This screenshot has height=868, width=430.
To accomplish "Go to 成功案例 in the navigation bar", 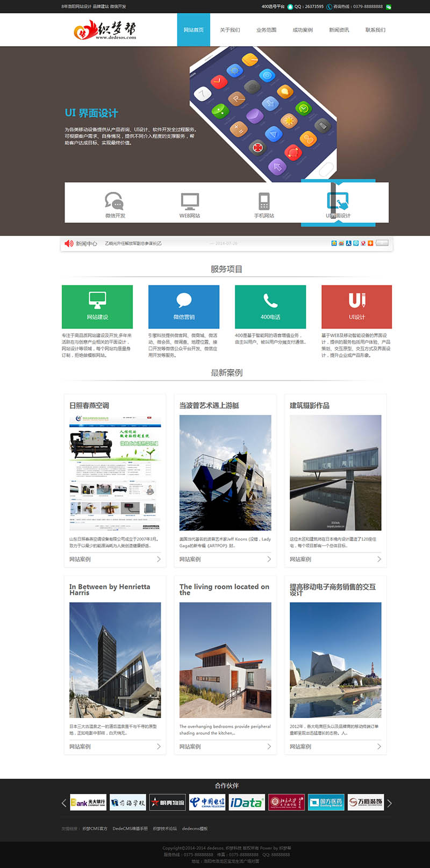I will 303,30.
